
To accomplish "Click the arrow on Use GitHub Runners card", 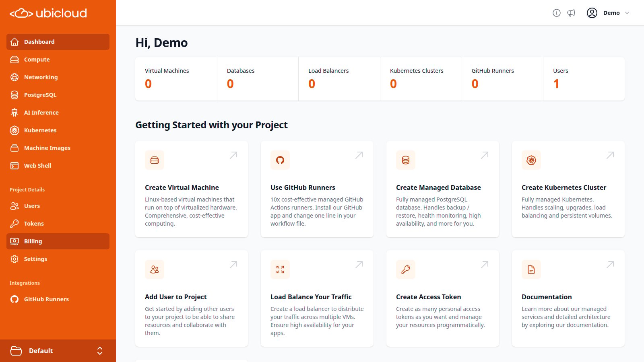I will (359, 155).
